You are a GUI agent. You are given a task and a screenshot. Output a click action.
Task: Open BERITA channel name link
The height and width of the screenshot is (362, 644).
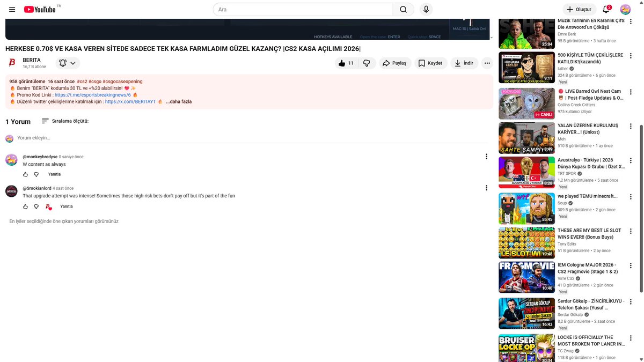pyautogui.click(x=32, y=60)
